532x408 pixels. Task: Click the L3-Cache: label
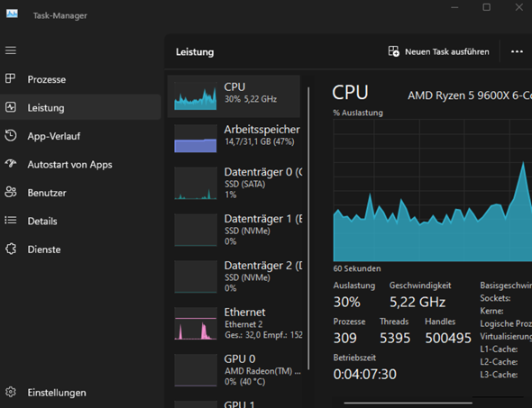click(x=499, y=375)
